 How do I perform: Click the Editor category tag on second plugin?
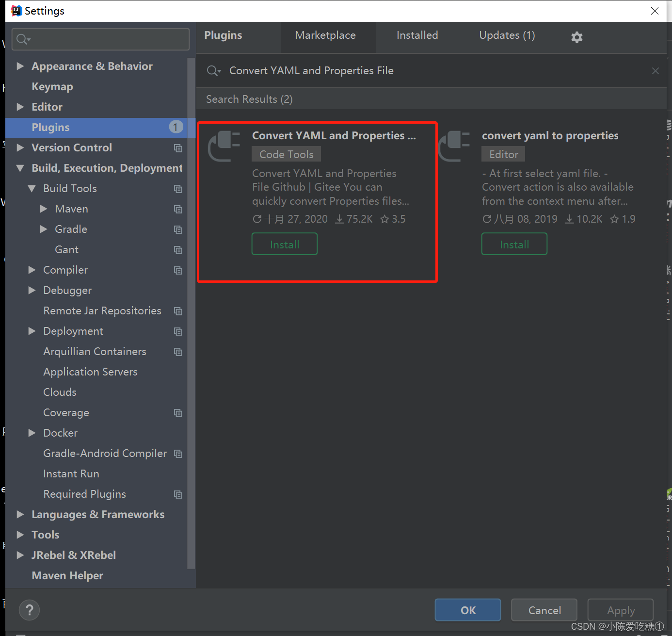click(x=504, y=154)
